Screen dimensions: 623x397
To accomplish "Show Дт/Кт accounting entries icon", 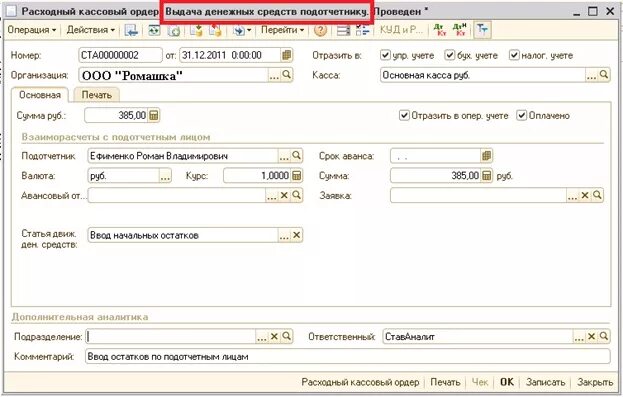I will (440, 30).
